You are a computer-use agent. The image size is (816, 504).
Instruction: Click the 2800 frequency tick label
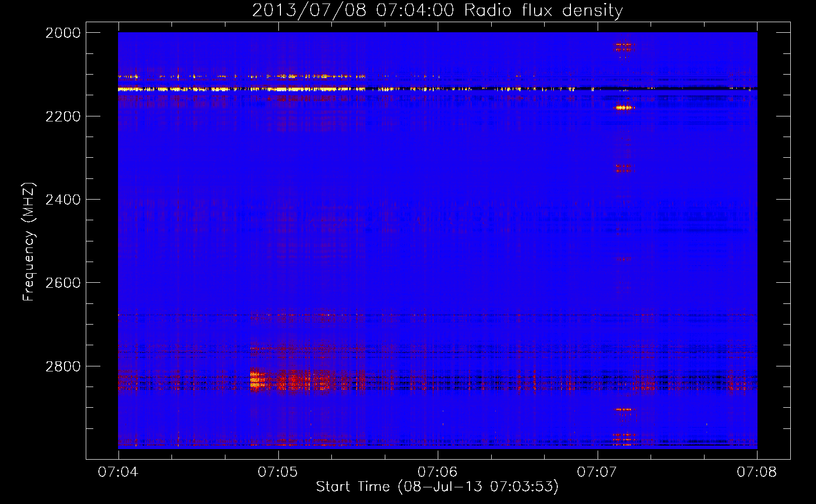tap(63, 366)
